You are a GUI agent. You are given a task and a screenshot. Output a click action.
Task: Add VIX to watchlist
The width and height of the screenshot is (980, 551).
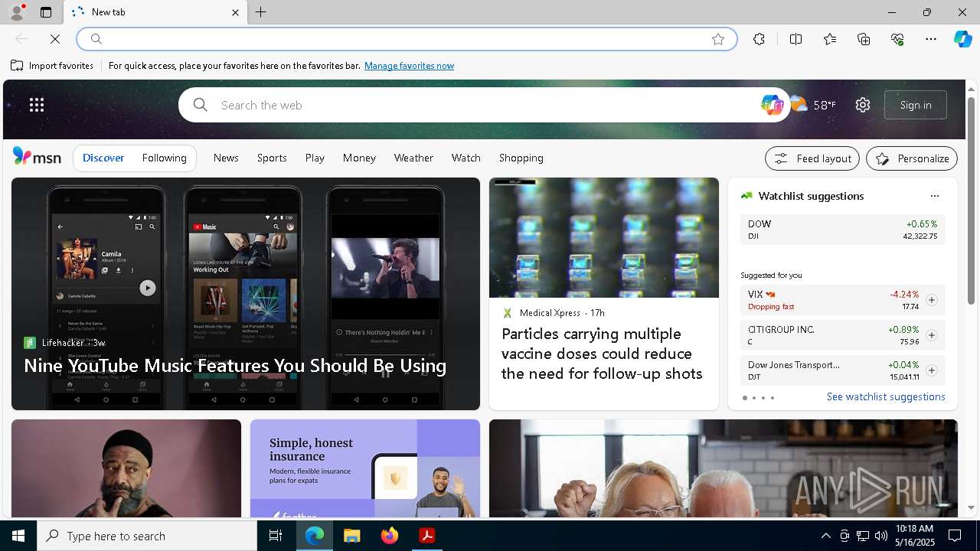click(x=931, y=300)
